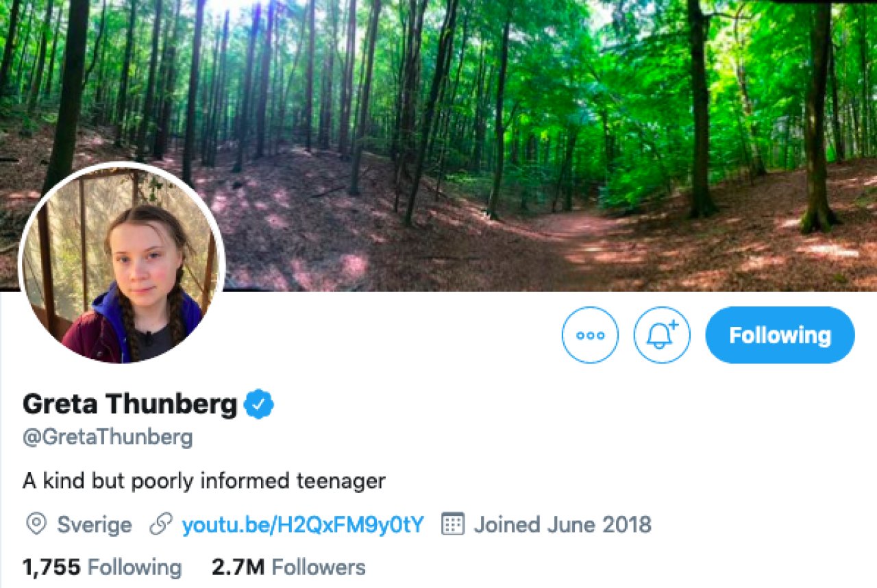The height and width of the screenshot is (588, 877).
Task: Click the blue verified checkmark badge
Action: 260,405
